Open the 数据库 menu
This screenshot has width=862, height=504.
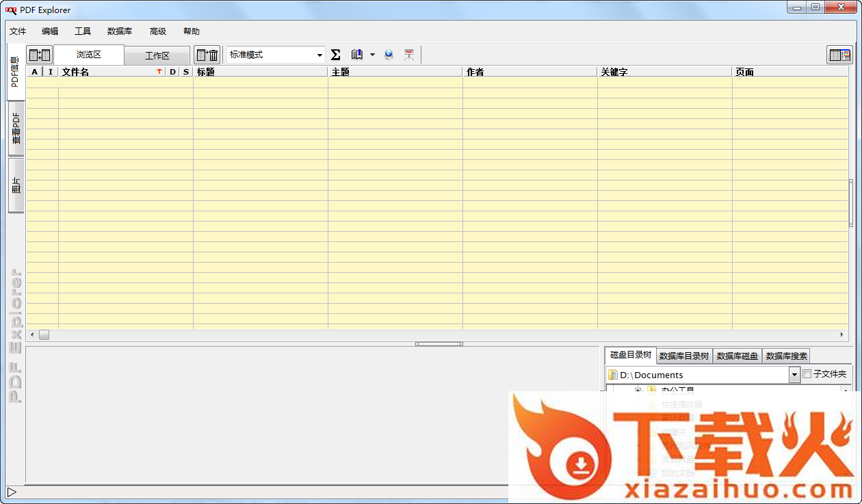click(x=120, y=31)
